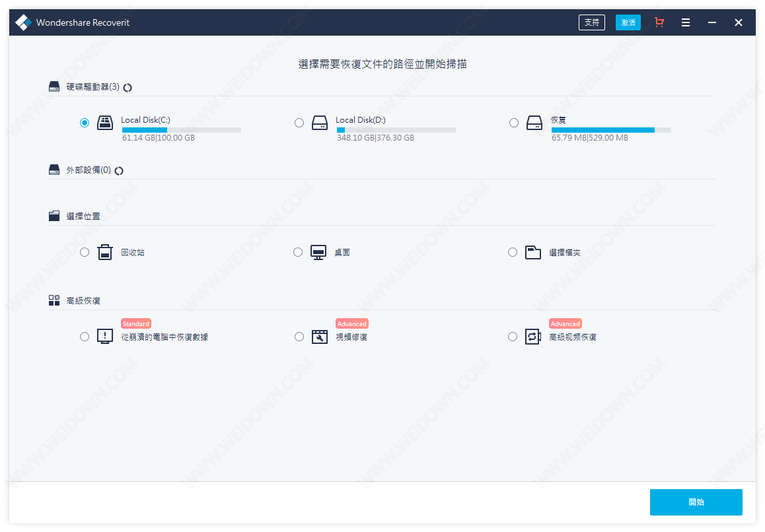Viewport: 765px width, 532px height.
Task: Click the crashed computer recovery icon
Action: tap(105, 337)
